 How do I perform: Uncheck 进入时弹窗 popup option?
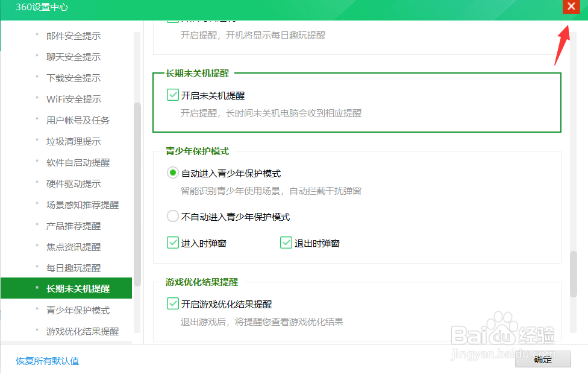[x=173, y=242]
